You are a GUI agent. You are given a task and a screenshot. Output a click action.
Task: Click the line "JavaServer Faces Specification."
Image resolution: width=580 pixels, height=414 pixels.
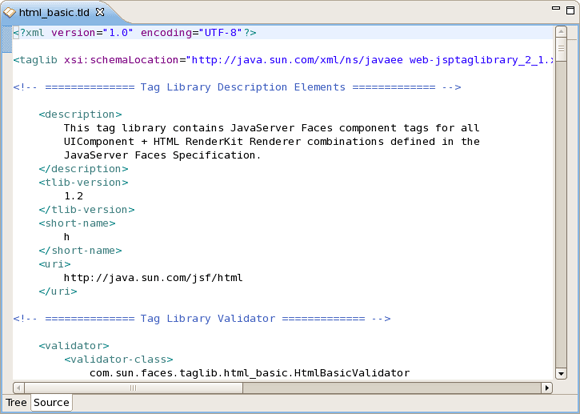coord(162,155)
